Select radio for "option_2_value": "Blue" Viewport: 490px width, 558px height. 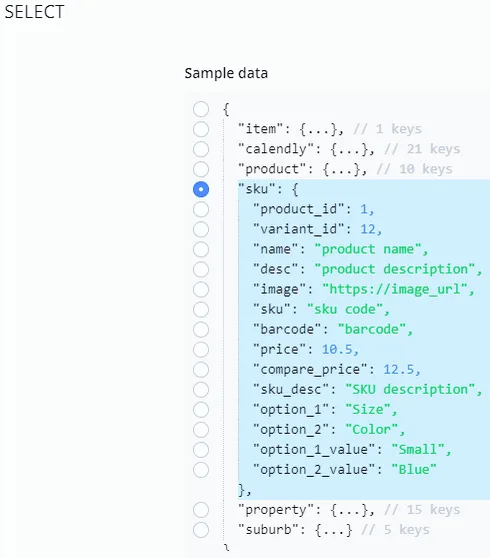point(201,470)
